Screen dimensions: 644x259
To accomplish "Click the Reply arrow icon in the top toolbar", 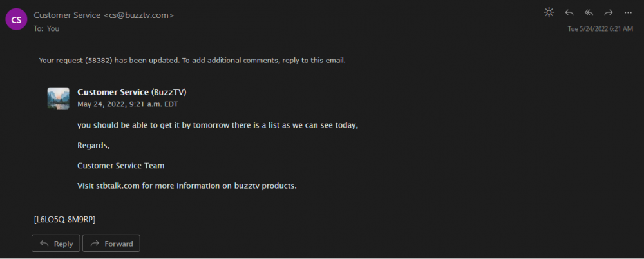I will tap(569, 12).
